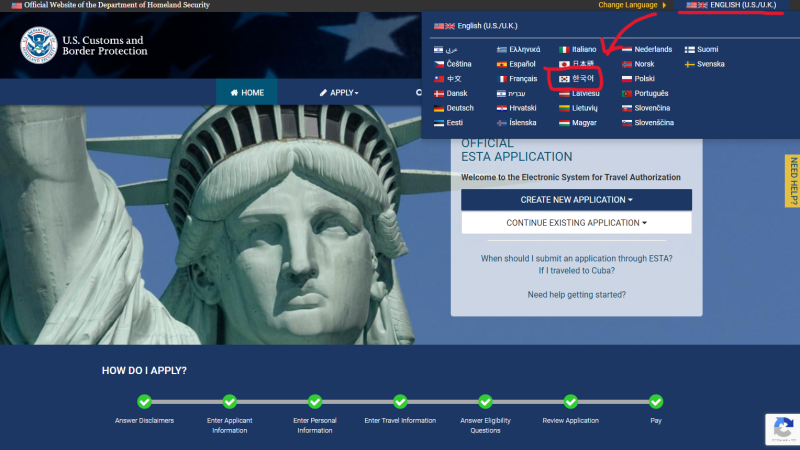Click the Greek flag next to Ελληνικά
This screenshot has height=450, width=800.
point(502,49)
